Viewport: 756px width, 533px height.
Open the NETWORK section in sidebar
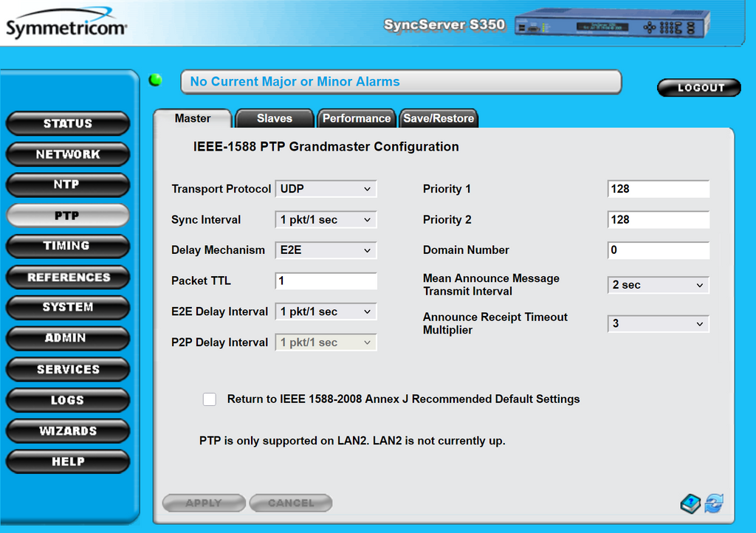68,154
